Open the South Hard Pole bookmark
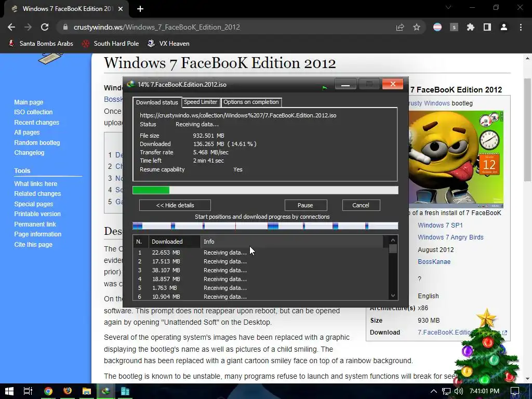 [110, 44]
